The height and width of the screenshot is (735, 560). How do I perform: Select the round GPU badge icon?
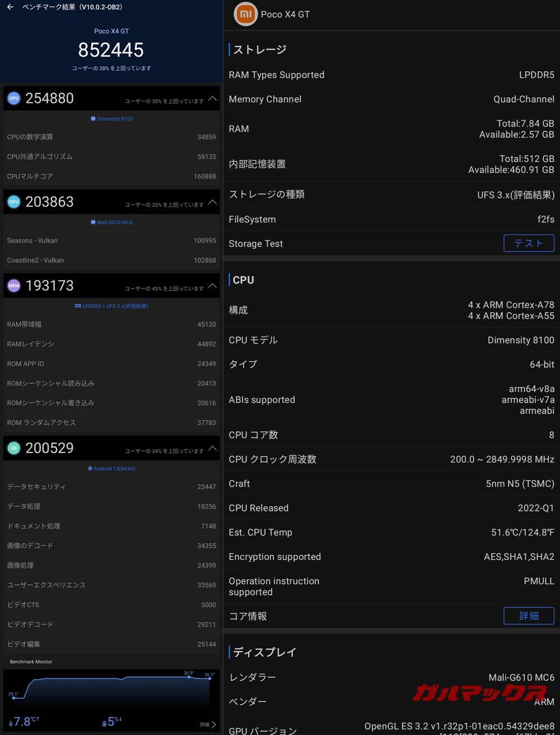click(13, 202)
